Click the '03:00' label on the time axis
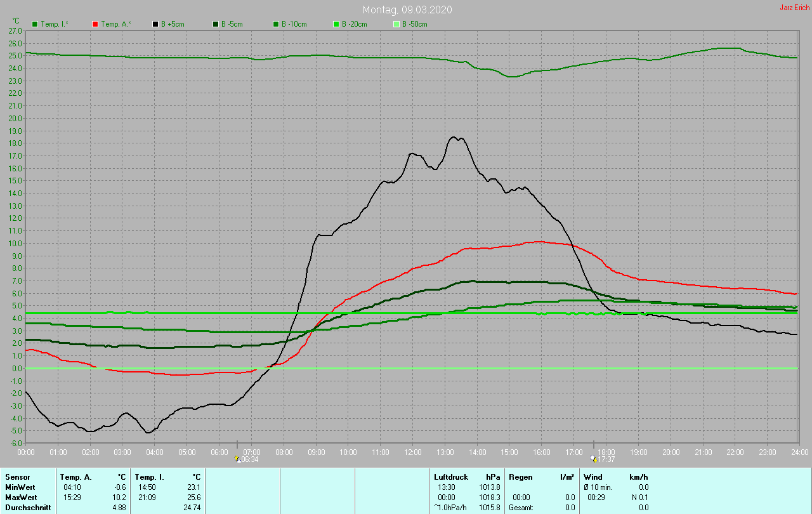Screen dimensions: 812x514 (x=122, y=452)
